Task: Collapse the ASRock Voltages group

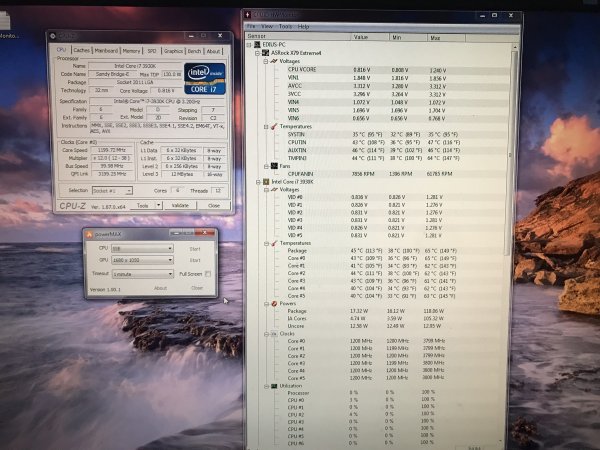Action: [x=266, y=61]
